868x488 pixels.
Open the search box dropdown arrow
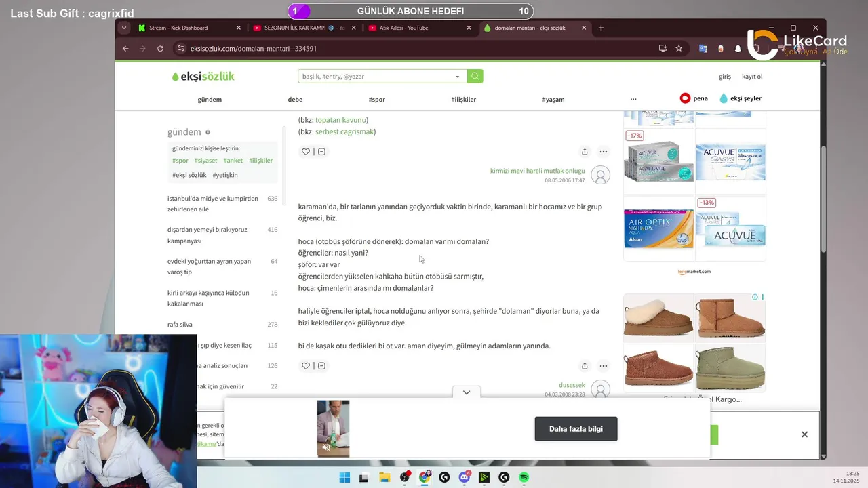(x=458, y=77)
